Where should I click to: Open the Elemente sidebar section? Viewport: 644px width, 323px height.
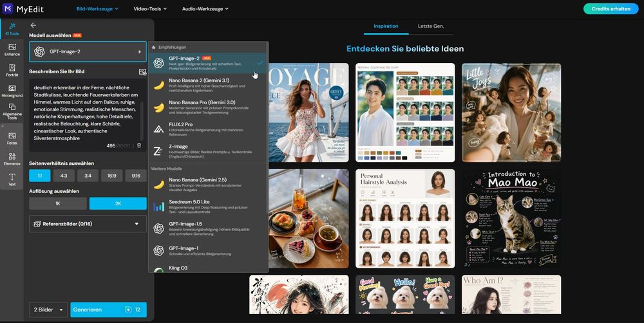(x=12, y=159)
